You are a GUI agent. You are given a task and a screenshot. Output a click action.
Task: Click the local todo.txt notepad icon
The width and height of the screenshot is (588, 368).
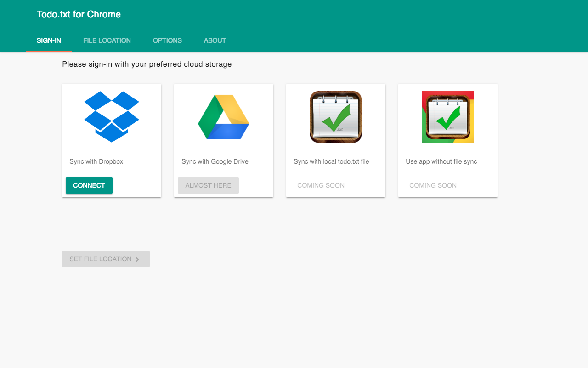click(x=335, y=116)
